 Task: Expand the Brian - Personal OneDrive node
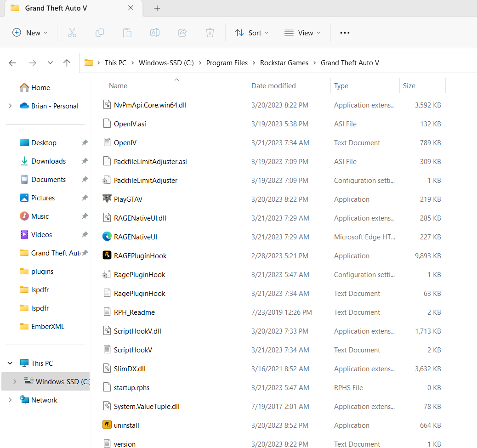(x=10, y=106)
